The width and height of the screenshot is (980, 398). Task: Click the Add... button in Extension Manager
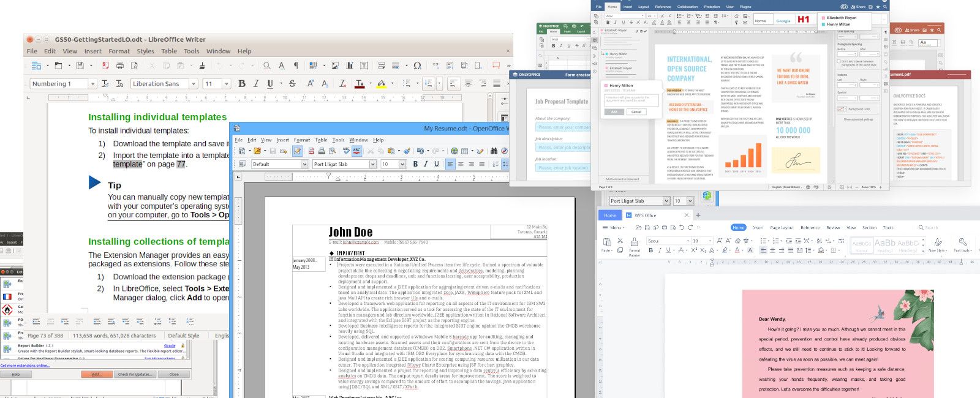tap(96, 374)
